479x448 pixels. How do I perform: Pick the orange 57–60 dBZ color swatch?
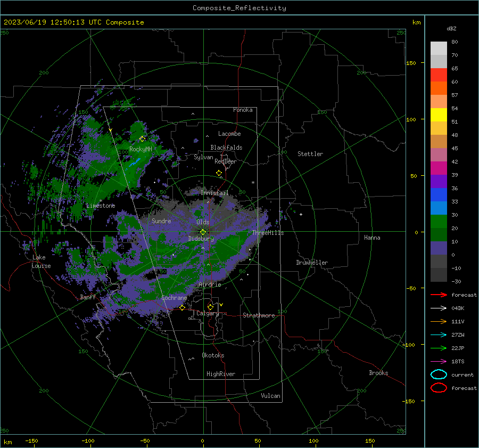click(x=439, y=88)
